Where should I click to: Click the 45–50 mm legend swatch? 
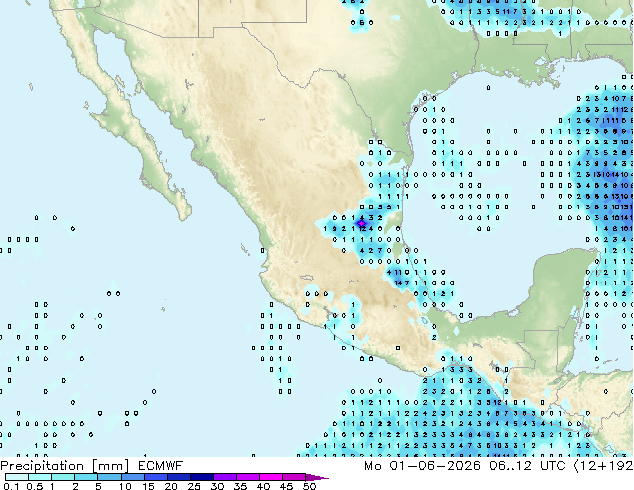coord(294,477)
